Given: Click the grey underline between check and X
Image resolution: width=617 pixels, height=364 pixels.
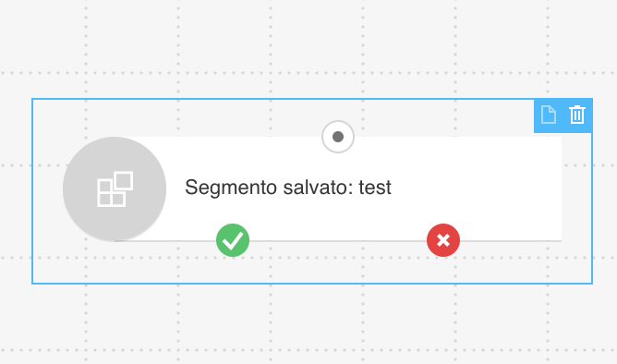Looking at the screenshot, I should pos(338,240).
